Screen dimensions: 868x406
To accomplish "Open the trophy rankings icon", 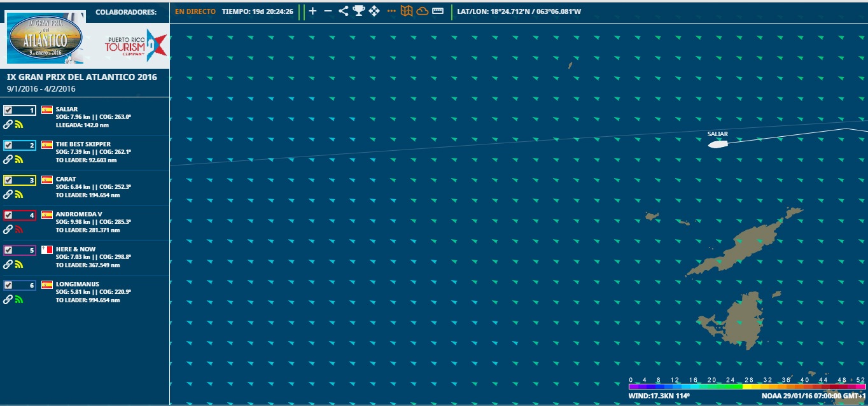I will tap(359, 11).
